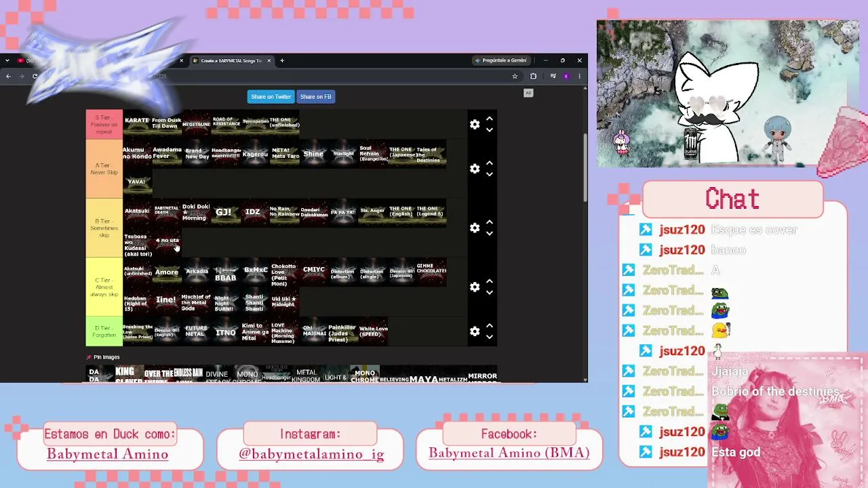Click the S Tier label cell
This screenshot has width=868, height=488.
tap(104, 125)
